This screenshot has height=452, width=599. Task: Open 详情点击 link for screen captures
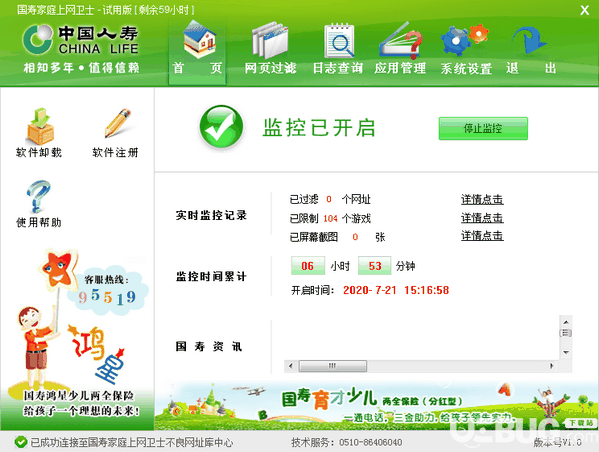482,236
